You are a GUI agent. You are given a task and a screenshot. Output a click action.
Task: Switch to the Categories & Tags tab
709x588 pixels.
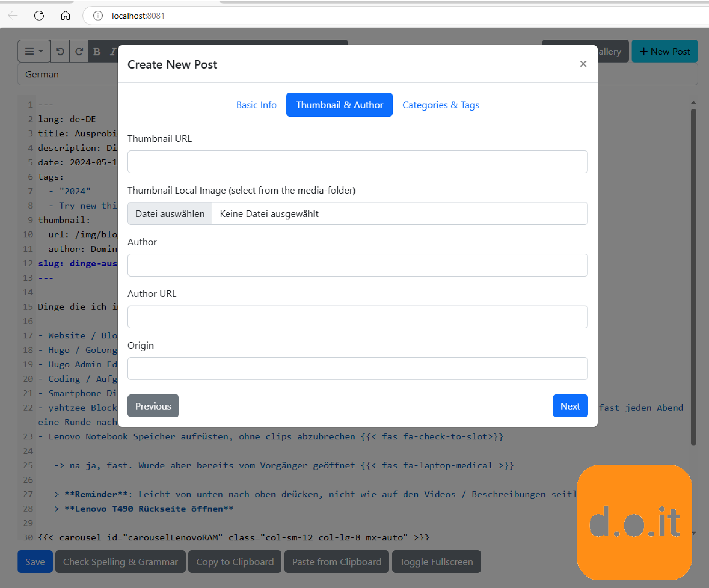[441, 104]
